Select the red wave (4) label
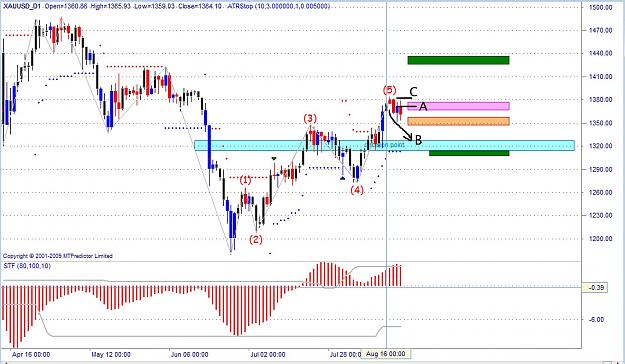 pyautogui.click(x=357, y=190)
